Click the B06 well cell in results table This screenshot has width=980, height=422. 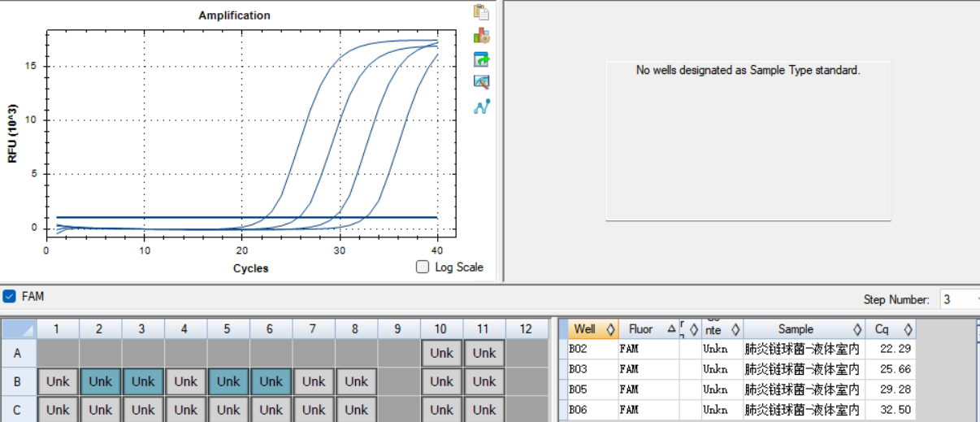(593, 410)
